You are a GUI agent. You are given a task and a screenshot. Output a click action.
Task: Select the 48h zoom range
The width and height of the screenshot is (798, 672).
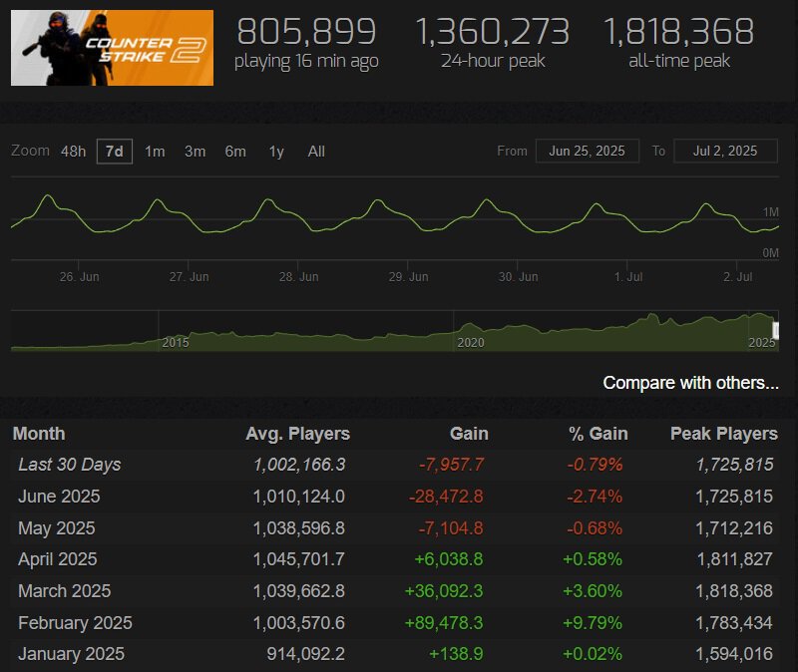pyautogui.click(x=73, y=152)
